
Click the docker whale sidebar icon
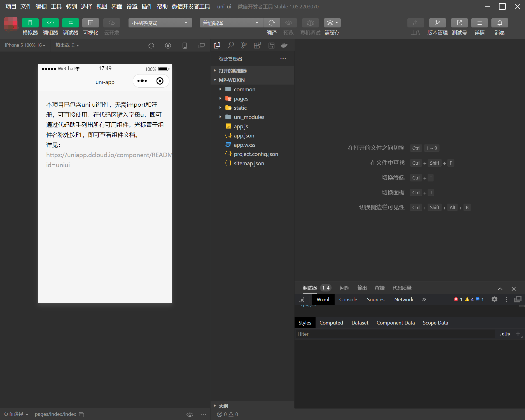click(x=284, y=45)
